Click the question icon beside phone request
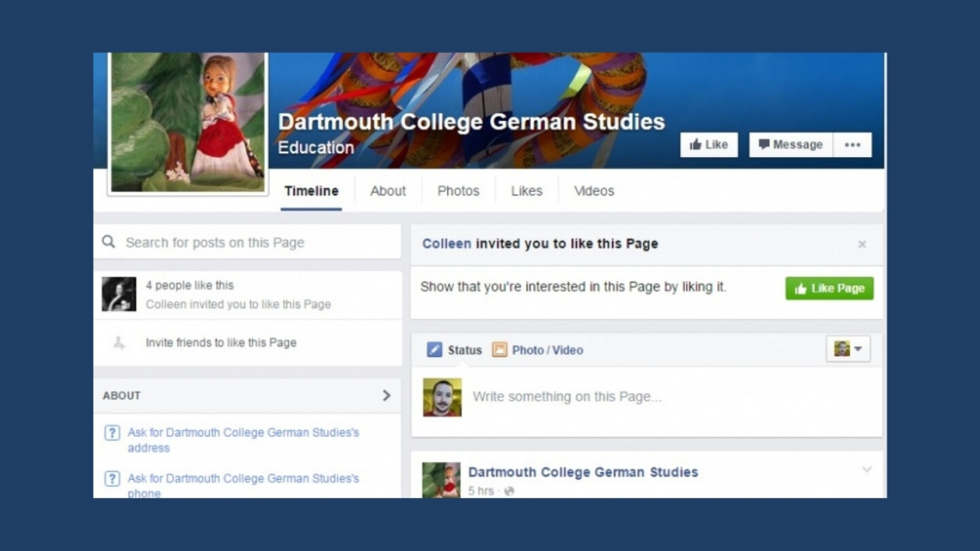 pos(112,479)
